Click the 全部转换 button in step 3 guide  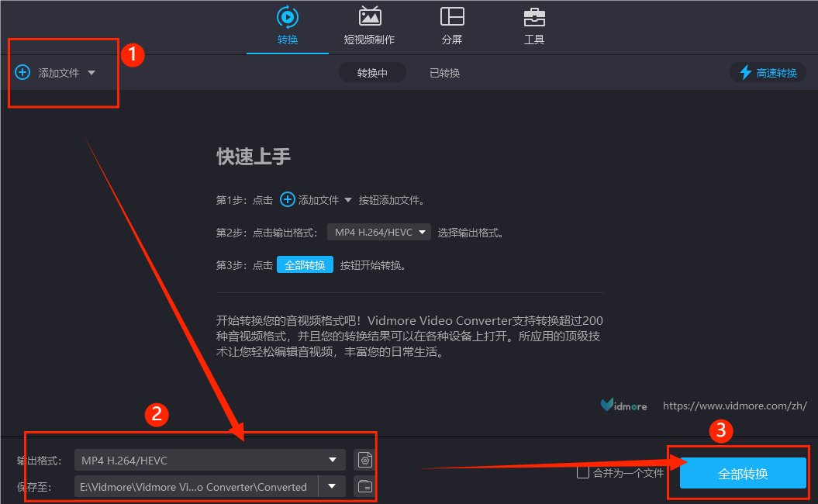coord(305,265)
